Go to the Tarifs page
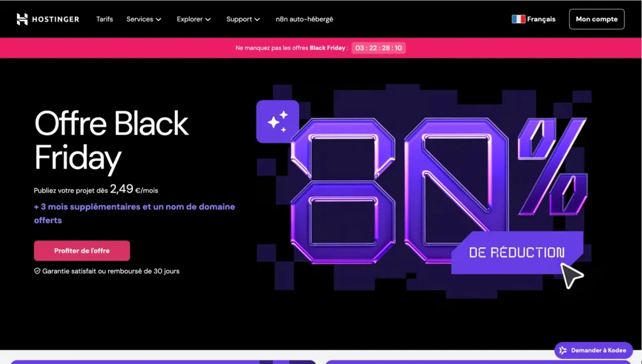The height and width of the screenshot is (364, 642). 105,19
